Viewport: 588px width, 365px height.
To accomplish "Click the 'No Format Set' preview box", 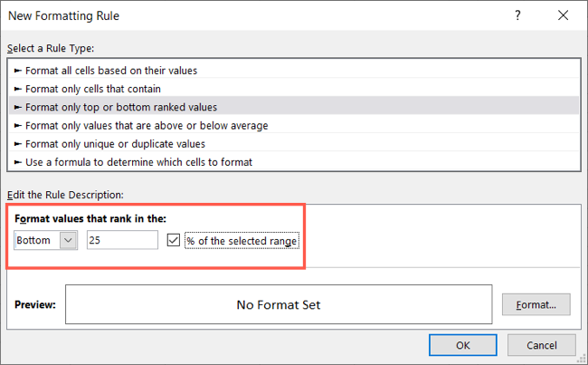I will click(x=279, y=305).
